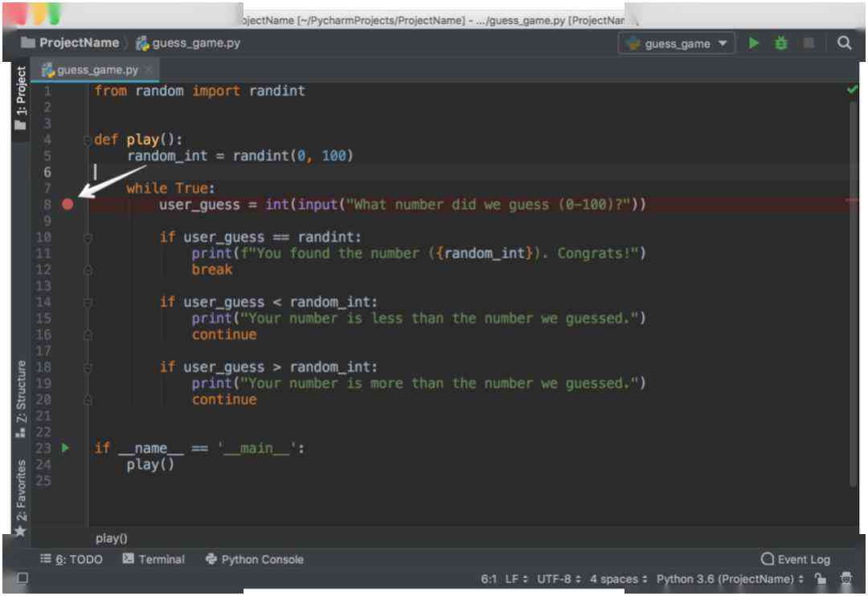Click the word 'break' on line 12

pos(212,269)
